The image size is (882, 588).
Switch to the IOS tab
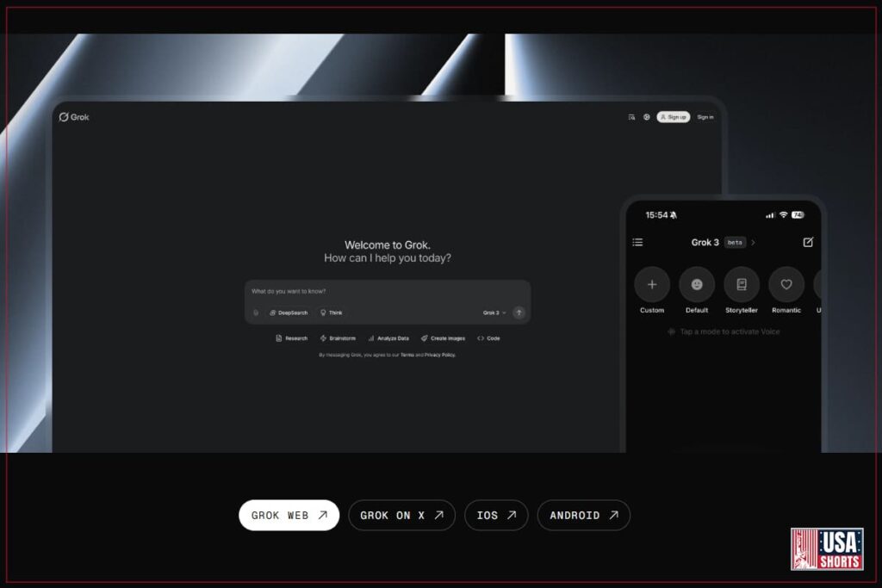(x=496, y=515)
